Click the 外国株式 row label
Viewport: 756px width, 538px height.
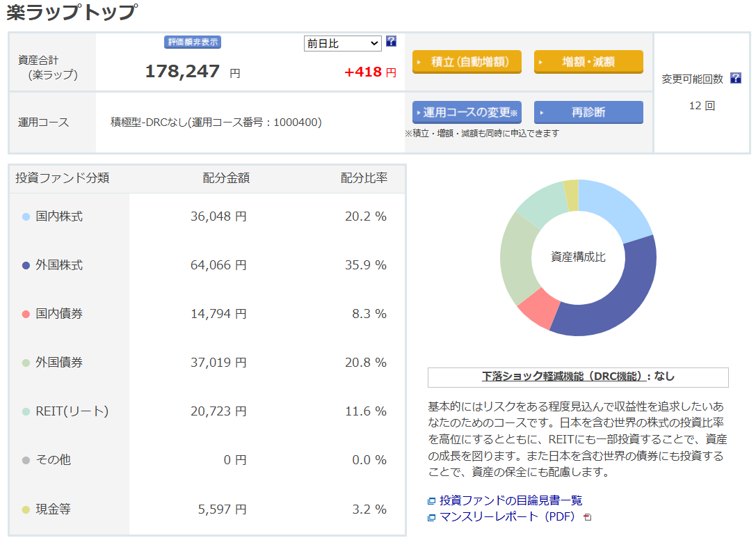pos(59,265)
